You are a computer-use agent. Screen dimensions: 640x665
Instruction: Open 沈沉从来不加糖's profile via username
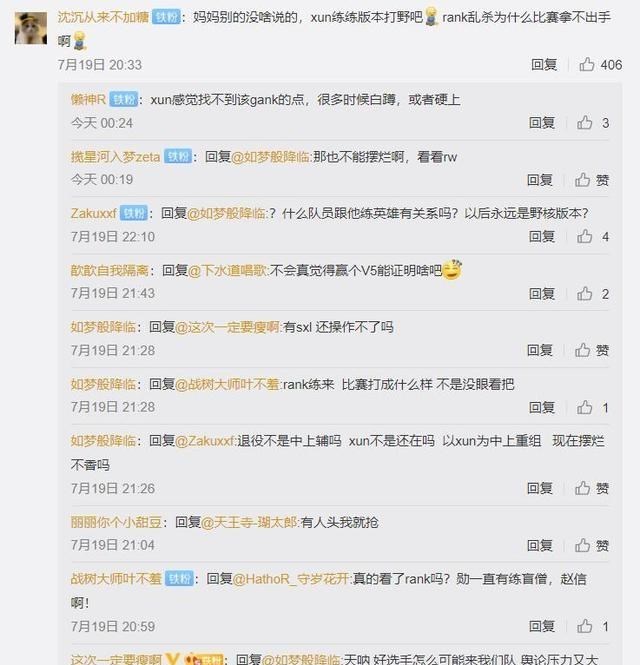tap(103, 17)
